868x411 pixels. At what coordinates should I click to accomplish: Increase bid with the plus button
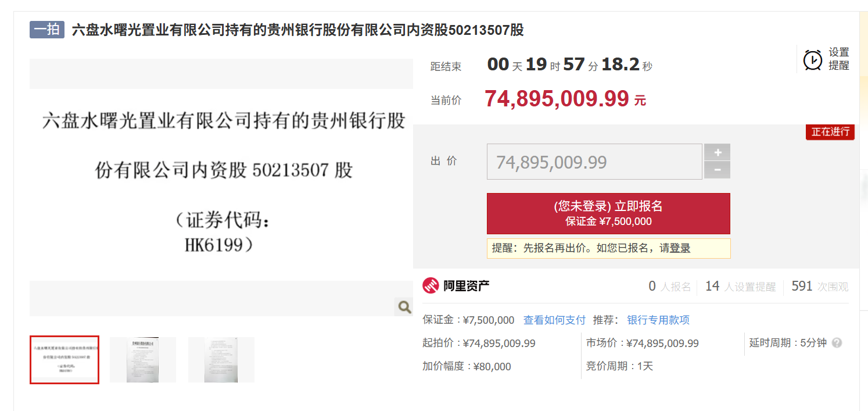[x=718, y=152]
